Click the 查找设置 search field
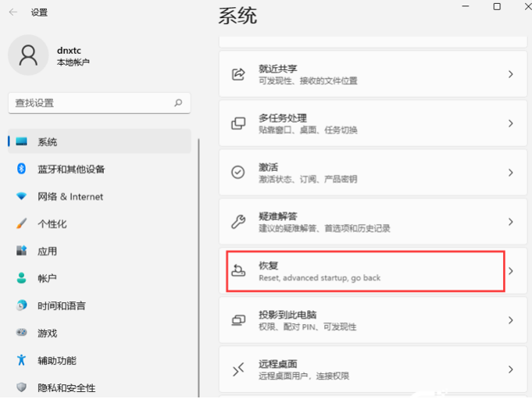The image size is (532, 399). point(90,103)
